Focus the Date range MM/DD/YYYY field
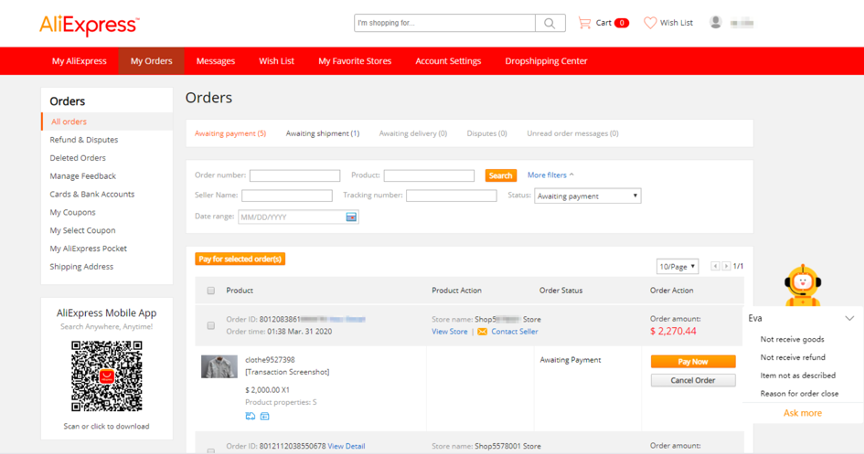 pyautogui.click(x=298, y=217)
